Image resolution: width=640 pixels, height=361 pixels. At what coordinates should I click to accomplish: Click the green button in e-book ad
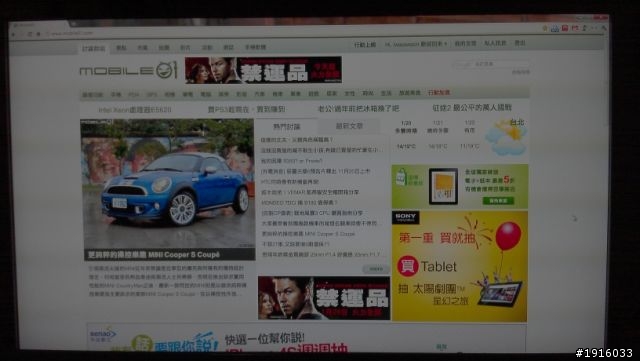pyautogui.click(x=498, y=201)
